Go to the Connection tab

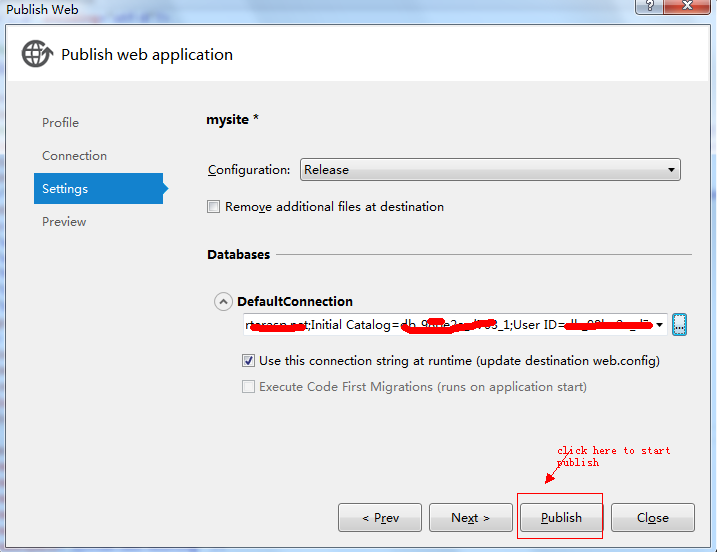click(x=74, y=156)
